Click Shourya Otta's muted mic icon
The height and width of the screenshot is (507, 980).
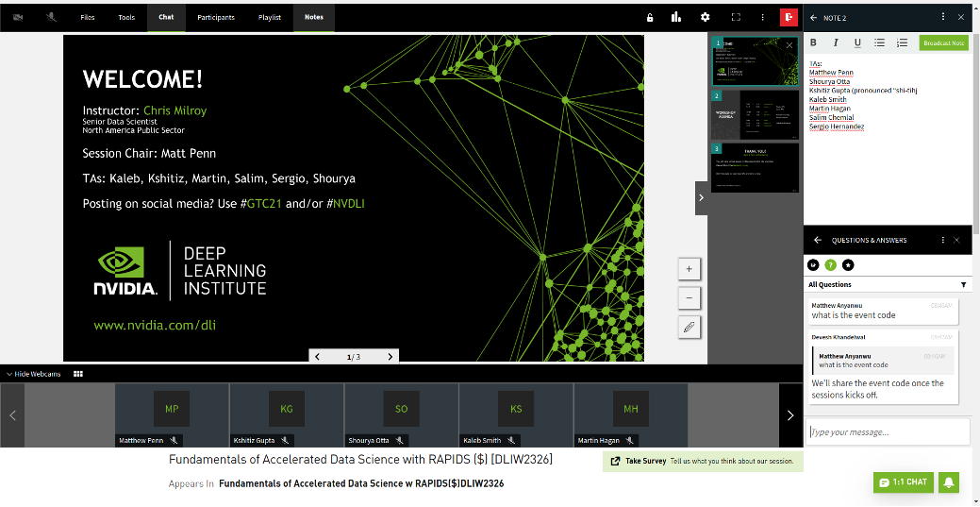[x=397, y=440]
